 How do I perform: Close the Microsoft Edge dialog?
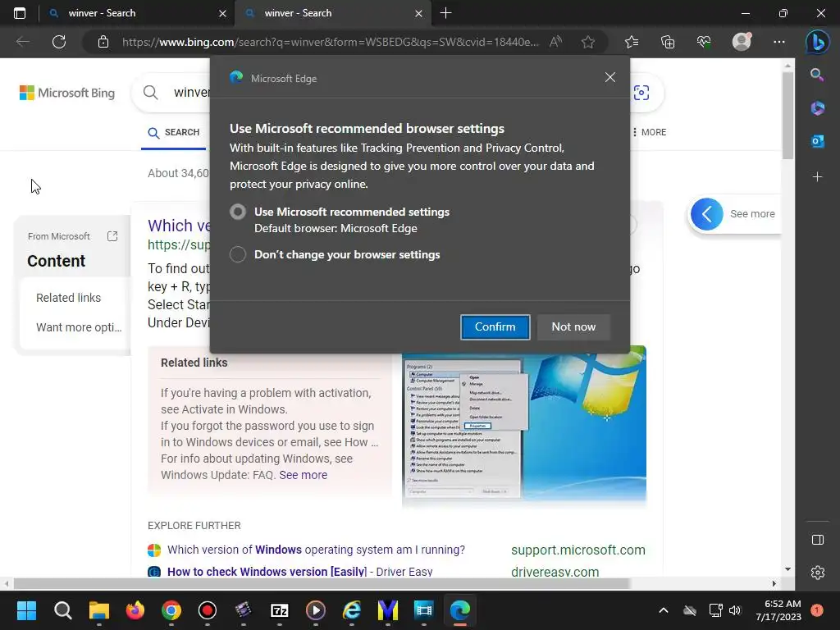[x=609, y=77]
